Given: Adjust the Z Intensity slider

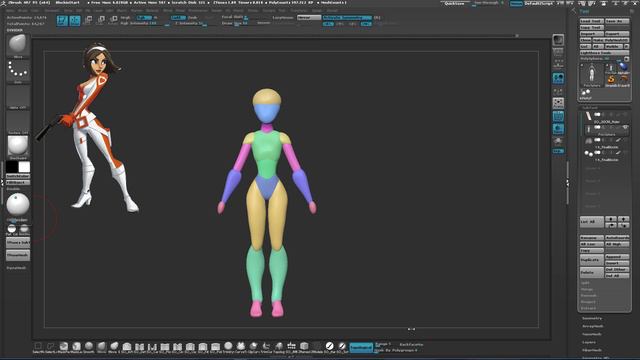Looking at the screenshot, I should point(191,24).
